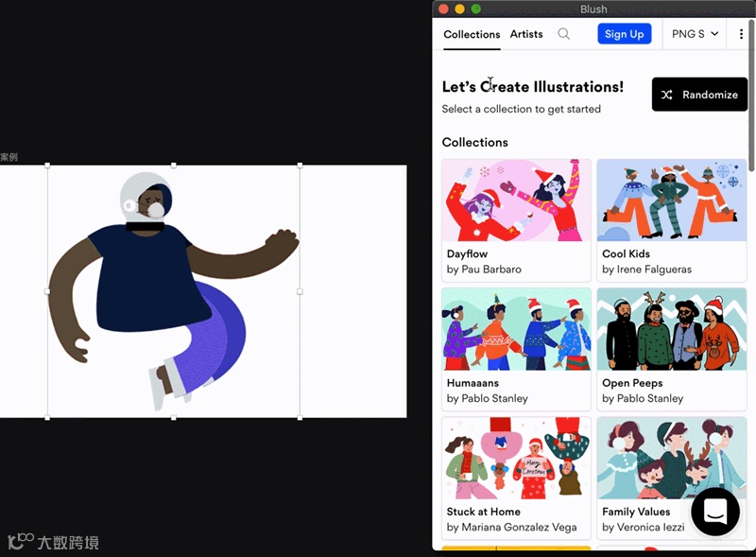Click 'by Pablo Stanley' under Open Peeps
This screenshot has width=756, height=557.
point(643,399)
